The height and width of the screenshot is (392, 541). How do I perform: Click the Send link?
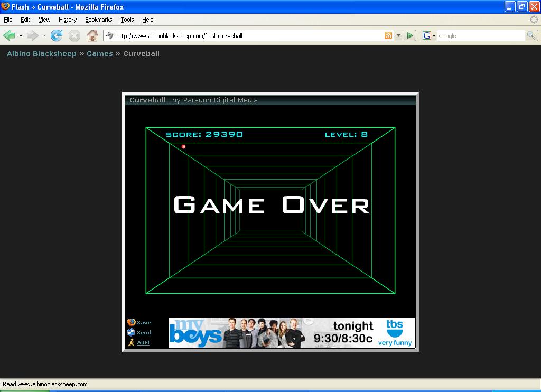coord(144,333)
